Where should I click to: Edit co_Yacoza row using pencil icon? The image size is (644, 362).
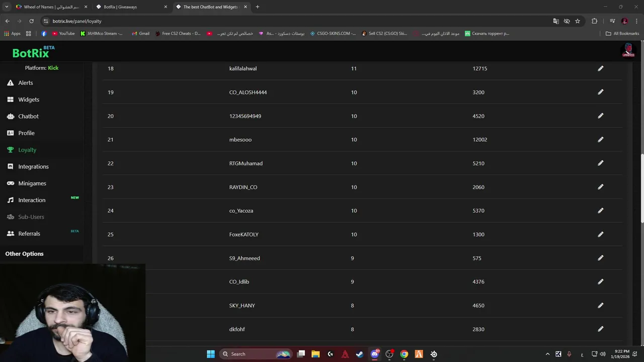point(600,210)
